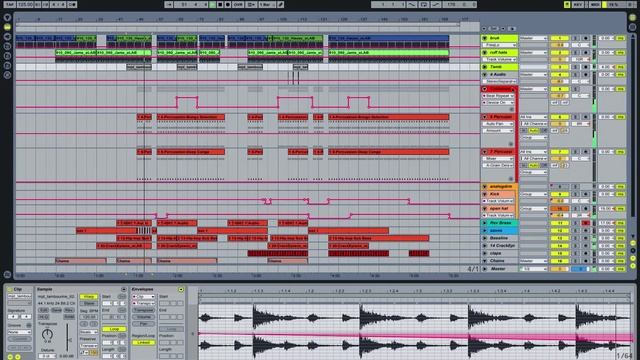640x360 pixels.
Task: Toggle the Loop switch in top bar
Action: (x=424, y=4)
